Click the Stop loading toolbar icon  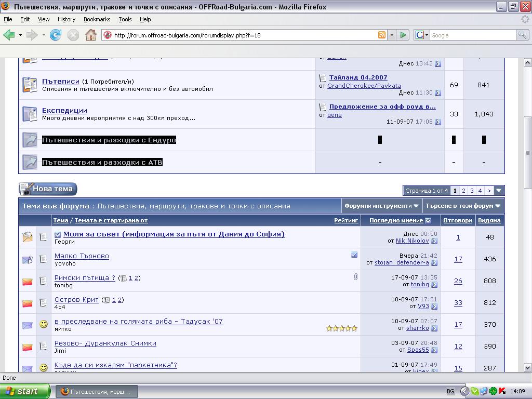point(73,35)
